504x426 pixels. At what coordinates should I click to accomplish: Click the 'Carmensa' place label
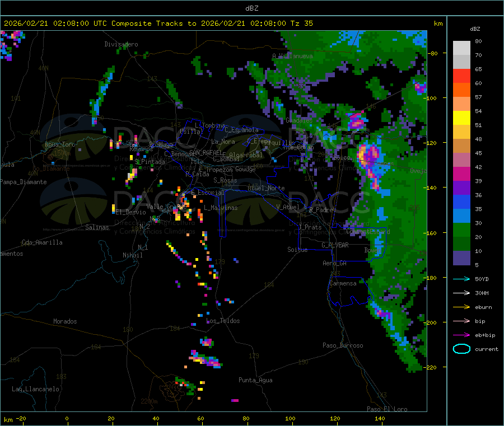[343, 284]
